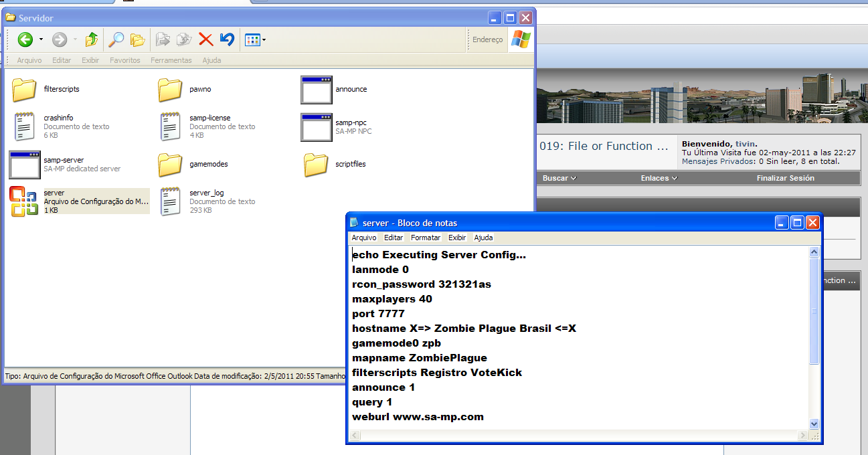This screenshot has width=868, height=455.
Task: Select the server configuration file icon
Action: pos(25,201)
